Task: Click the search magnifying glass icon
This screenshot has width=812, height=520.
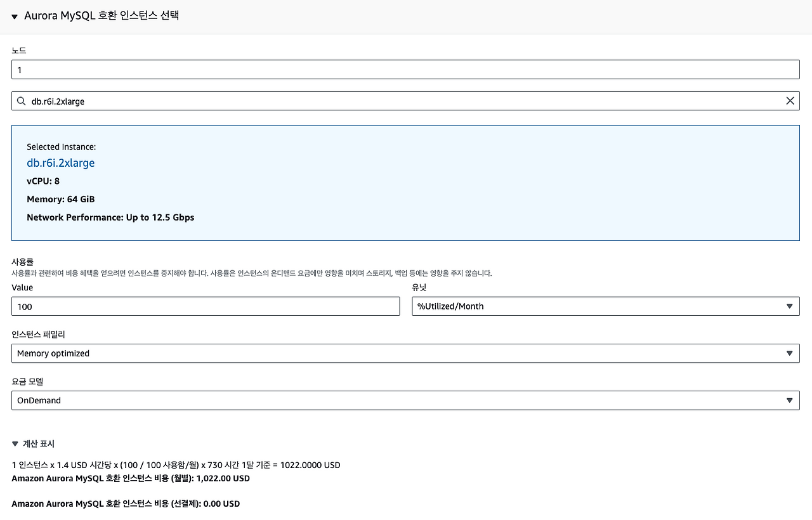Action: [x=21, y=100]
